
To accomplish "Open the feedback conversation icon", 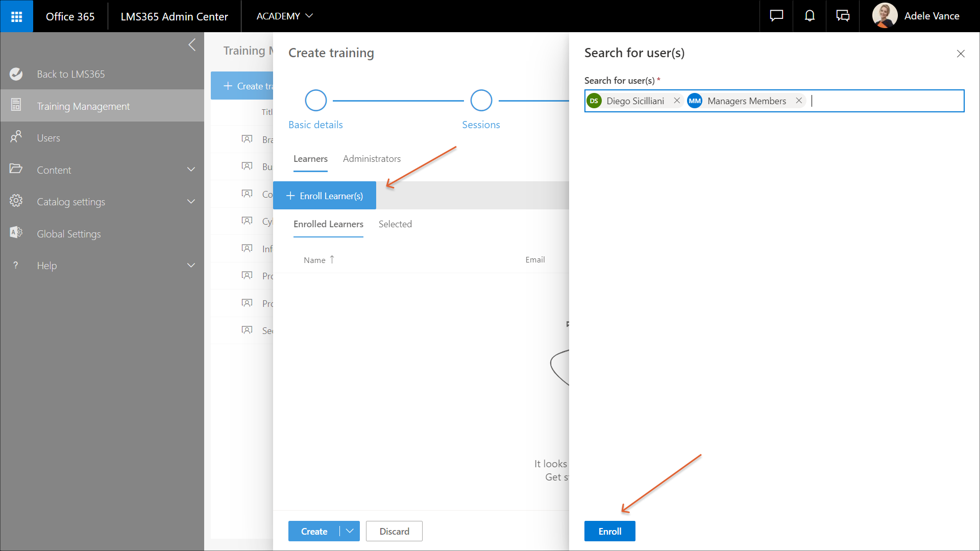I will tap(843, 16).
